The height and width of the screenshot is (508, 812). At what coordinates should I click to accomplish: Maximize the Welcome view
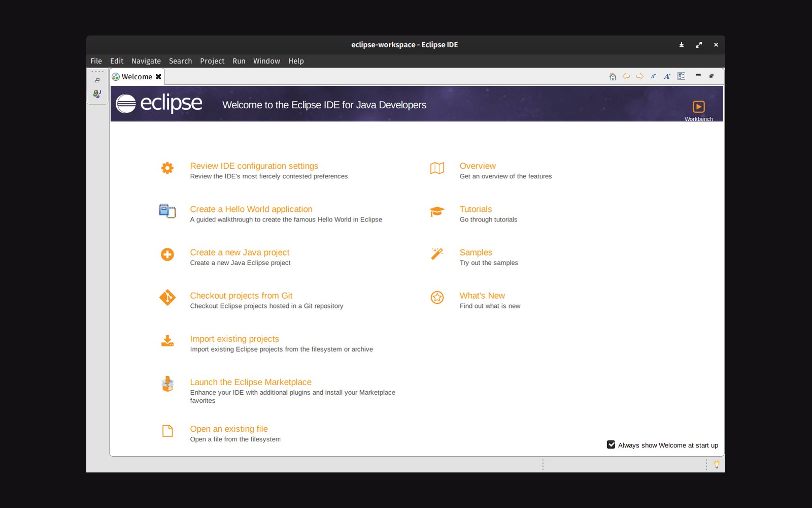point(712,76)
